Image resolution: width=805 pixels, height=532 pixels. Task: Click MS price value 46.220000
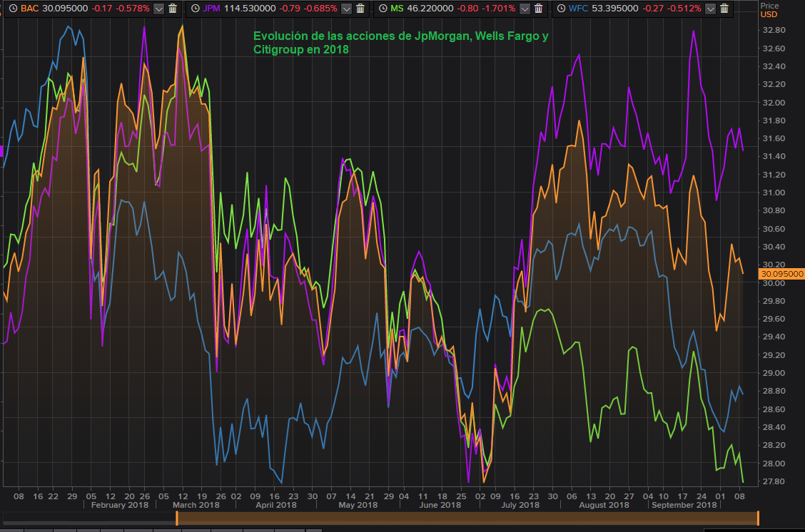click(430, 9)
